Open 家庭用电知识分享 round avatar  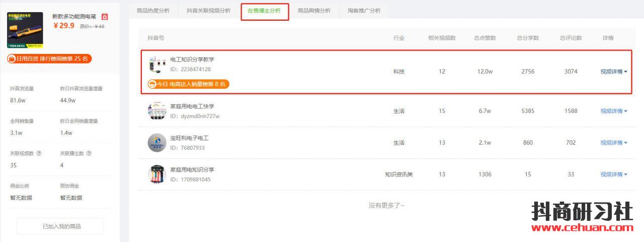(x=156, y=174)
